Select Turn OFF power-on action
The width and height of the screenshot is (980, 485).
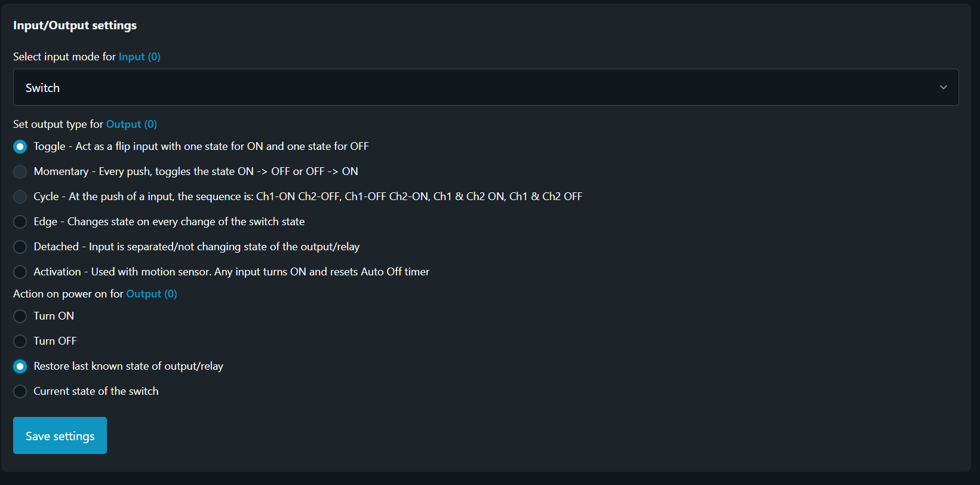pos(20,341)
